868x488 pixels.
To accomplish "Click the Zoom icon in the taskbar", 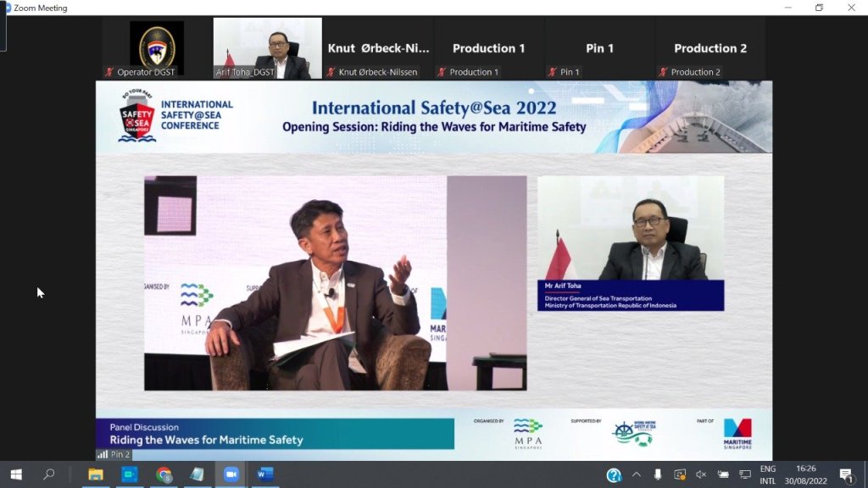I will 231,474.
